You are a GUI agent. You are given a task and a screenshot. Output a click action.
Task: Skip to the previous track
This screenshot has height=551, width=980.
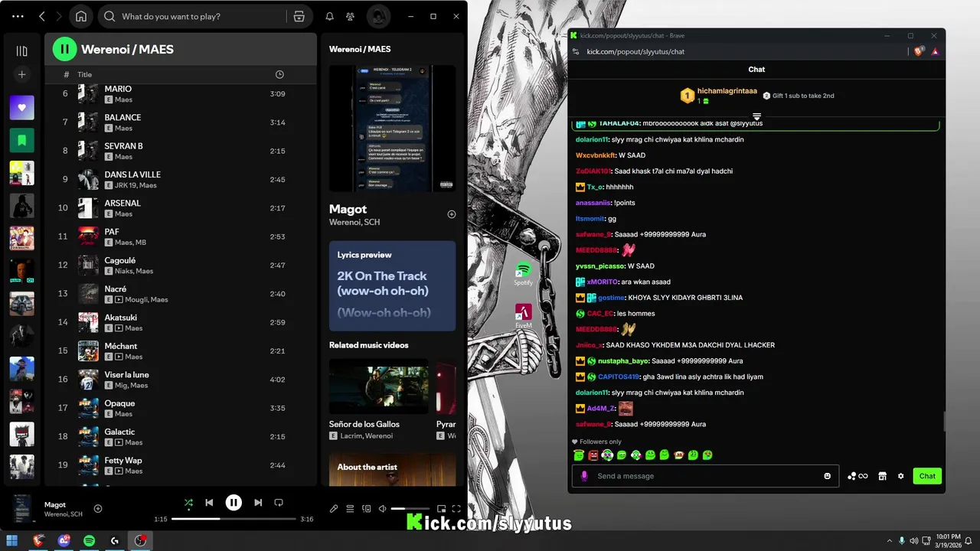(x=209, y=503)
